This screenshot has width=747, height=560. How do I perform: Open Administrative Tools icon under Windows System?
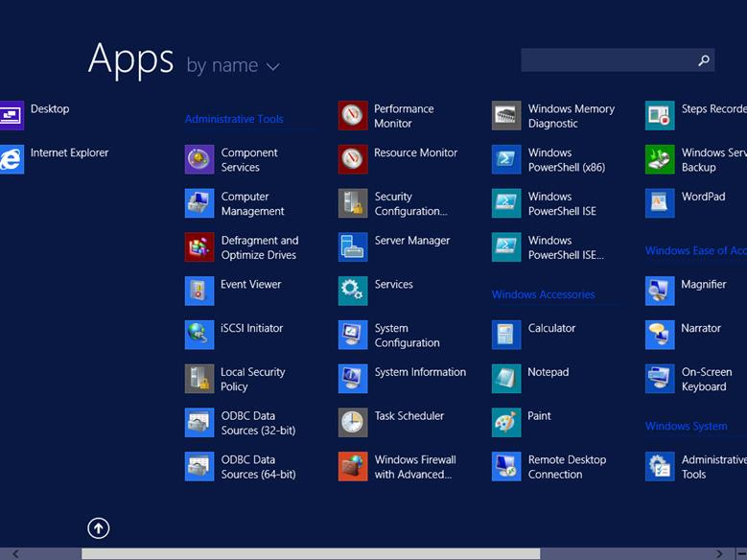point(660,466)
